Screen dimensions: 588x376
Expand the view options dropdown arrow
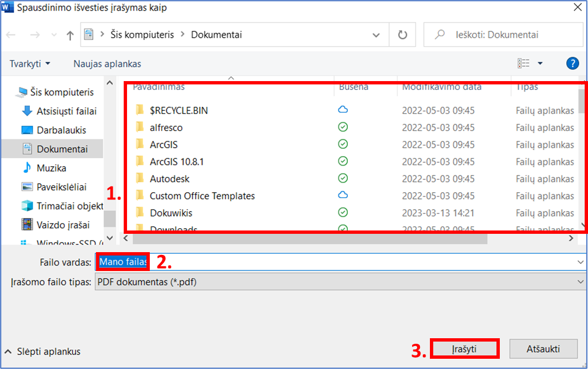pos(540,63)
